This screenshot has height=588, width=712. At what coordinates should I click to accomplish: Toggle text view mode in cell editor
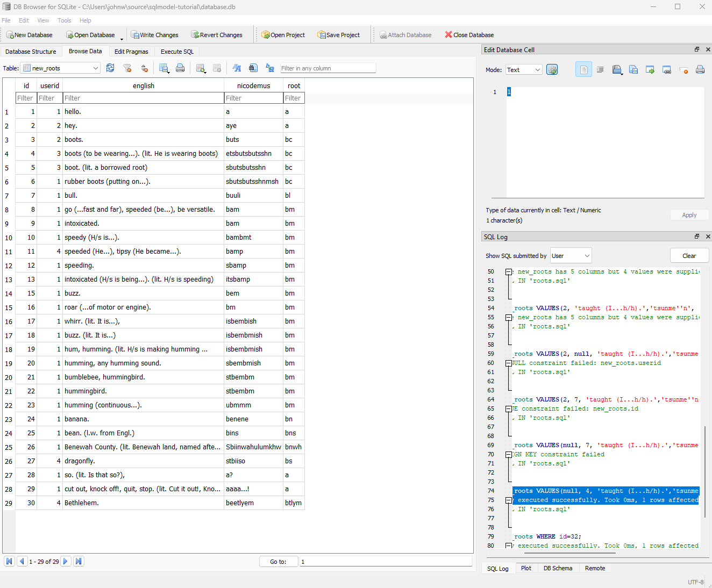[583, 69]
